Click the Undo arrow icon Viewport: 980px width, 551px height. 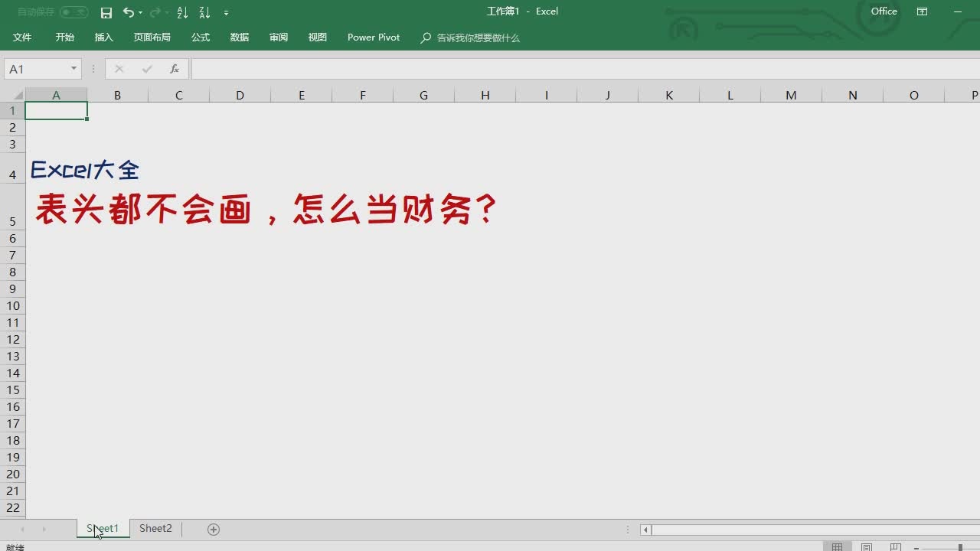[128, 12]
